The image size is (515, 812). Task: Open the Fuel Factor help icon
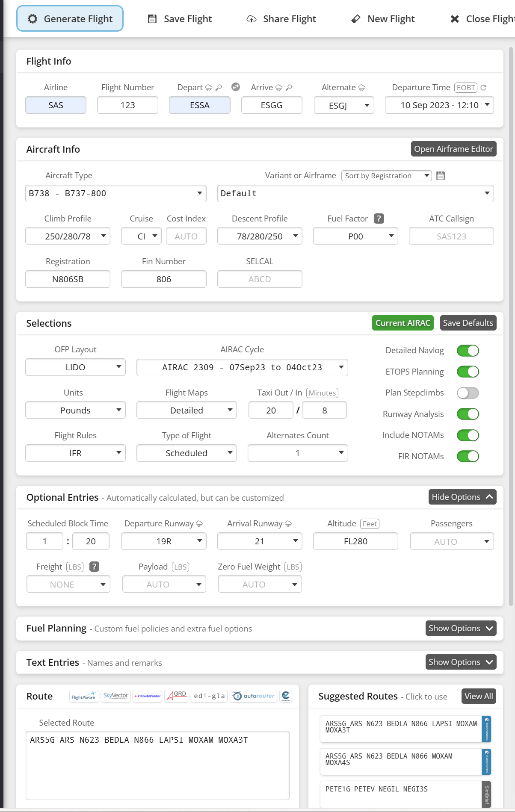click(379, 219)
